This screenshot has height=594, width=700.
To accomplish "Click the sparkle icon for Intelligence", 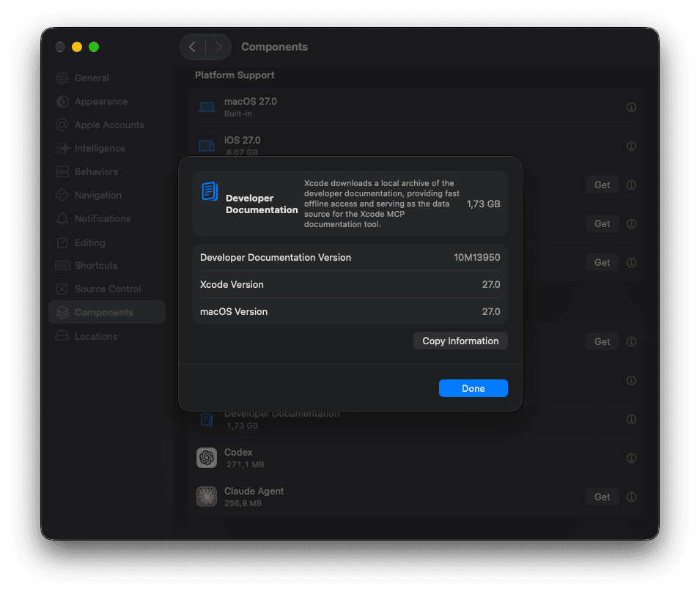I will pos(63,148).
